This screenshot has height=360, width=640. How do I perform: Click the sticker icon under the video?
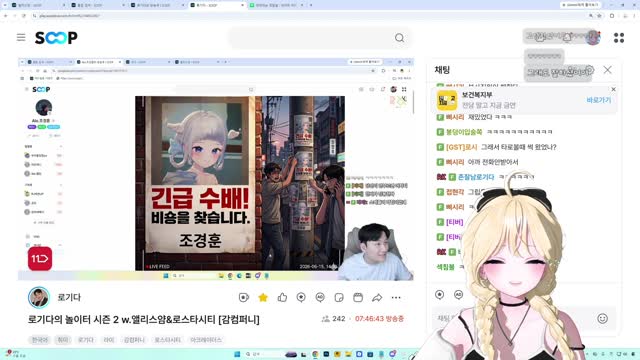(339, 298)
